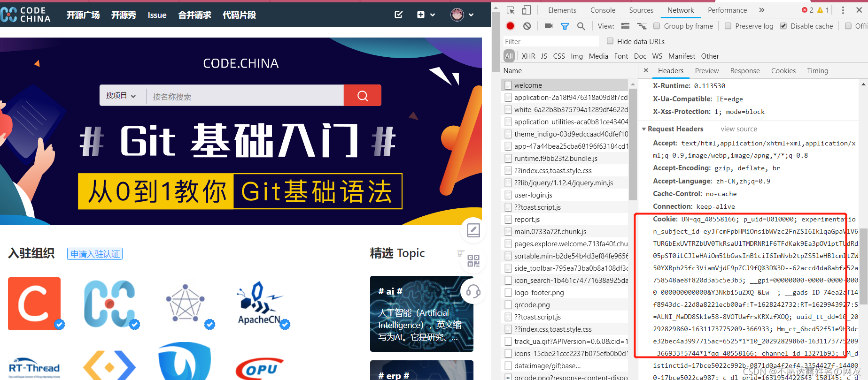The height and width of the screenshot is (380, 868).
Task: Filter requests by Img type
Action: click(x=577, y=56)
